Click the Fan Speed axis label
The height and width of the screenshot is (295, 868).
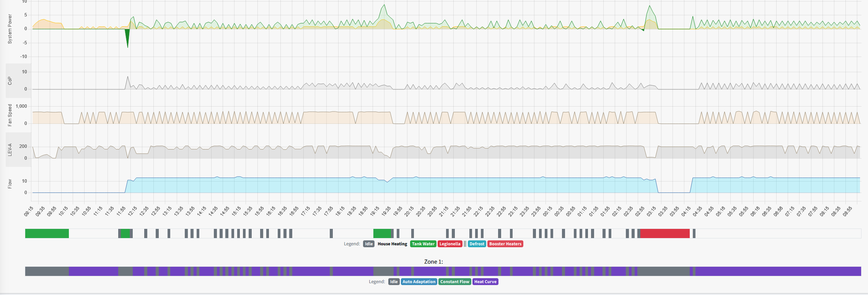pos(10,115)
